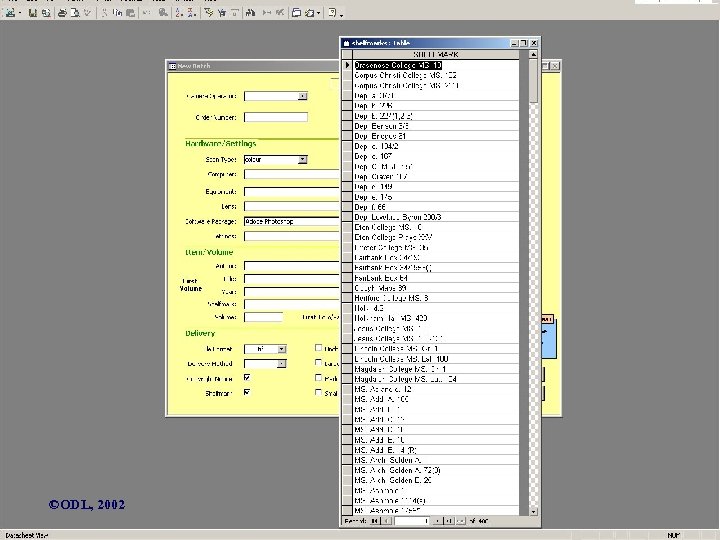The height and width of the screenshot is (540, 720).
Task: Open the toolbar options arrow at toolbar end
Action: tap(341, 15)
